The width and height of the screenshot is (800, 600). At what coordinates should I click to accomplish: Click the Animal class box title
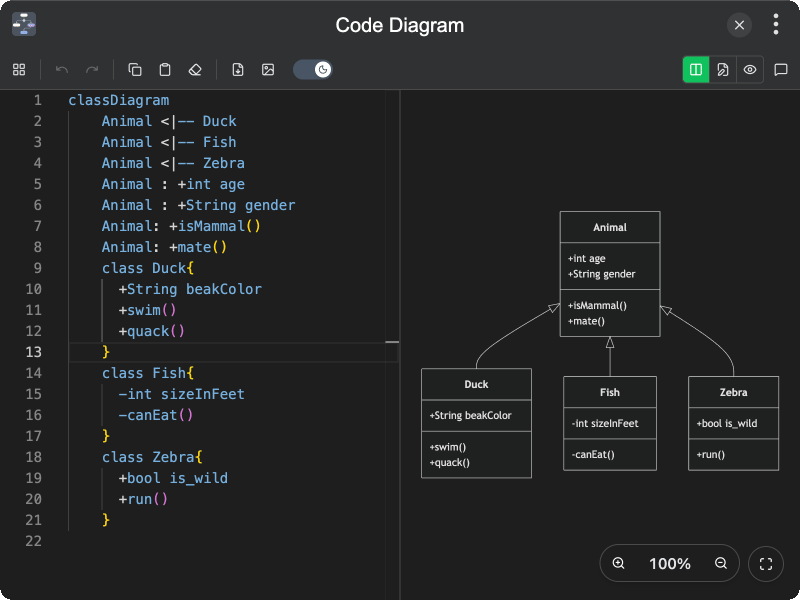pos(610,228)
